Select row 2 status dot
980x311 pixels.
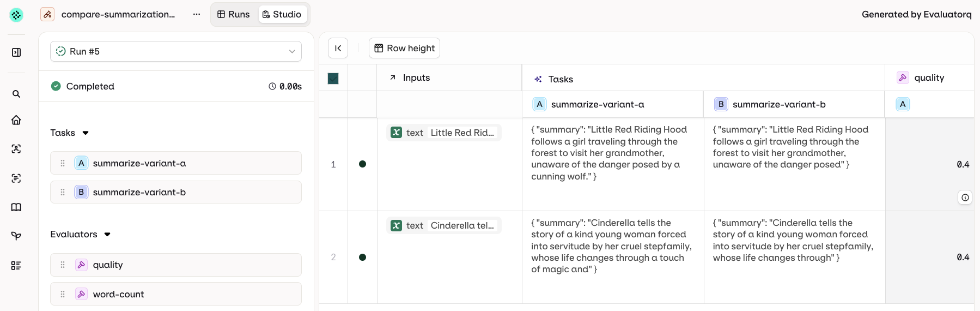point(362,257)
